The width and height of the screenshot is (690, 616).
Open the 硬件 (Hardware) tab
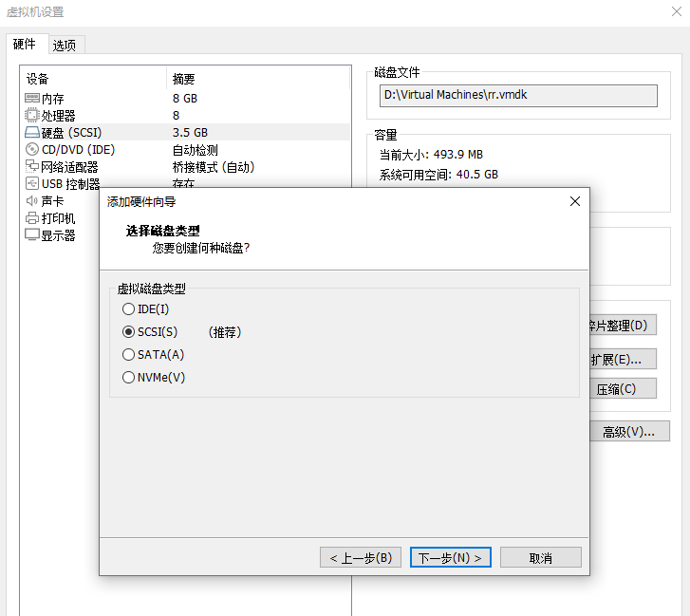[x=25, y=44]
